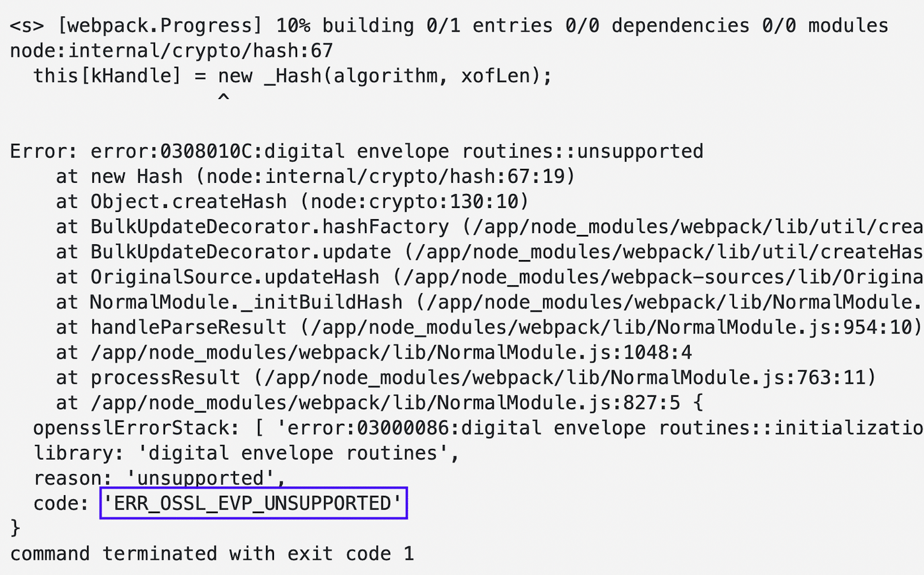
Task: Click the reason: 'unsupported' line
Action: click(160, 477)
